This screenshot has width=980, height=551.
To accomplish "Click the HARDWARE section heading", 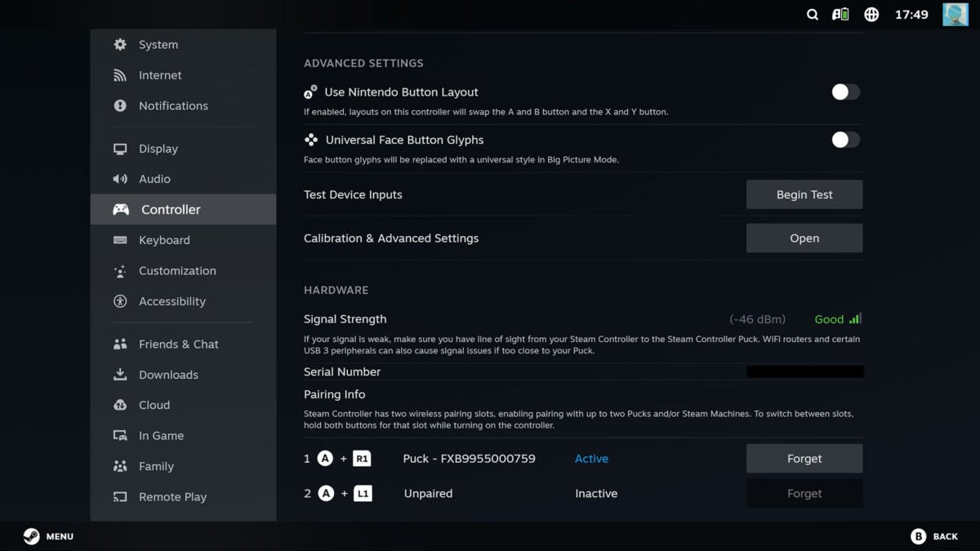I will [x=336, y=290].
